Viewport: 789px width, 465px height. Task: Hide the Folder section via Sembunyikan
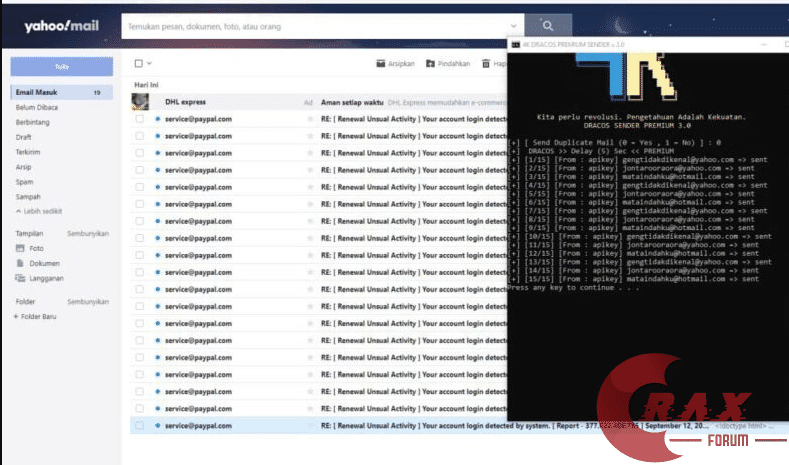click(x=88, y=302)
